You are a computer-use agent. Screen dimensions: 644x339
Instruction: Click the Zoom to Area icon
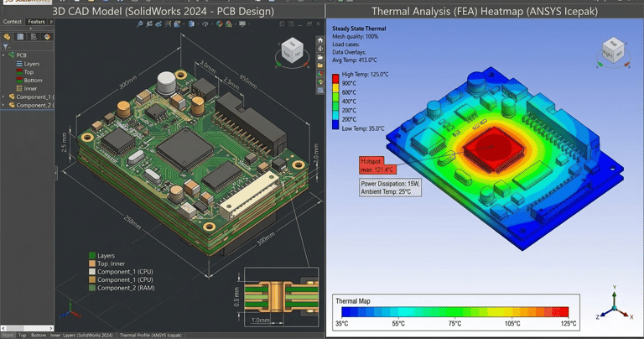click(149, 24)
